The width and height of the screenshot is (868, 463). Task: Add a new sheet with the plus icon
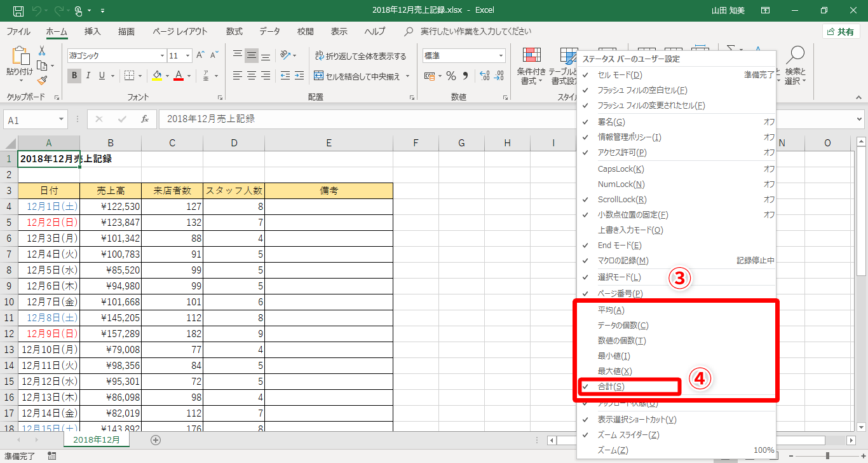(x=156, y=439)
